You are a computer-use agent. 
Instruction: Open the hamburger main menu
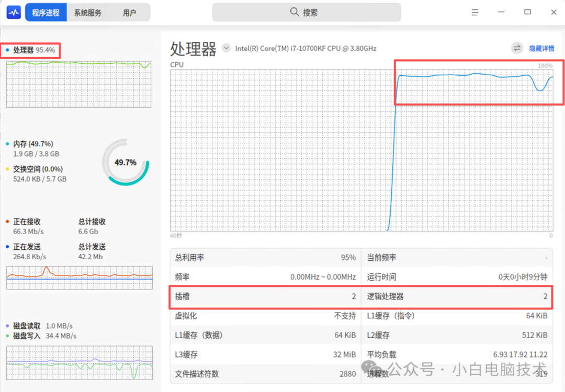pos(475,12)
